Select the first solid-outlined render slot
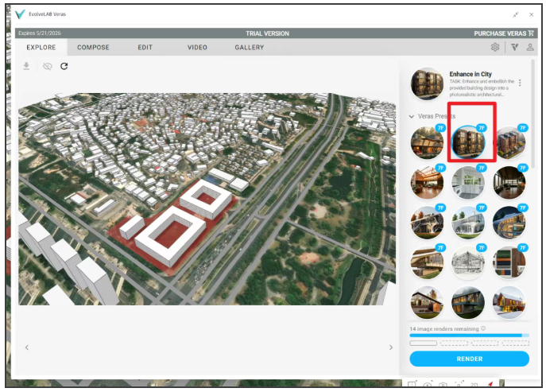The image size is (546, 392). coord(423,343)
